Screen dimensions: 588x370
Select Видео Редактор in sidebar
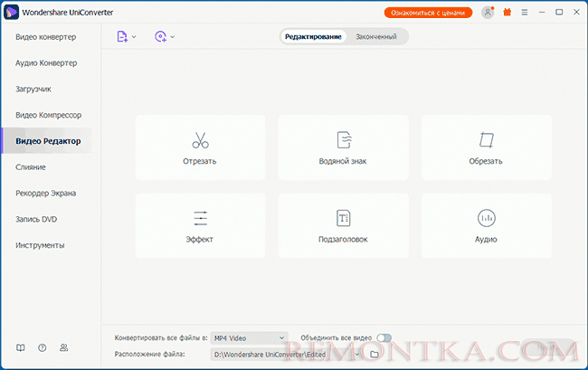tap(48, 141)
